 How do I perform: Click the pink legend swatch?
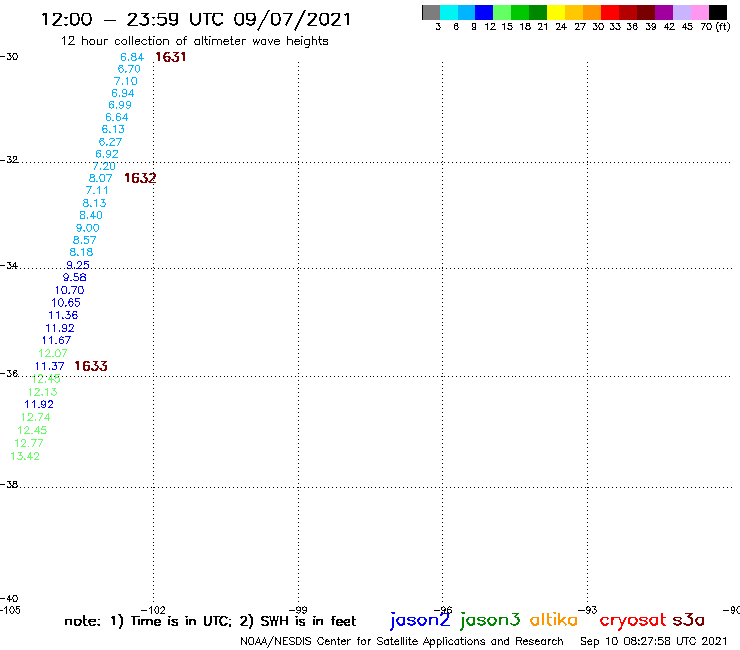(700, 12)
